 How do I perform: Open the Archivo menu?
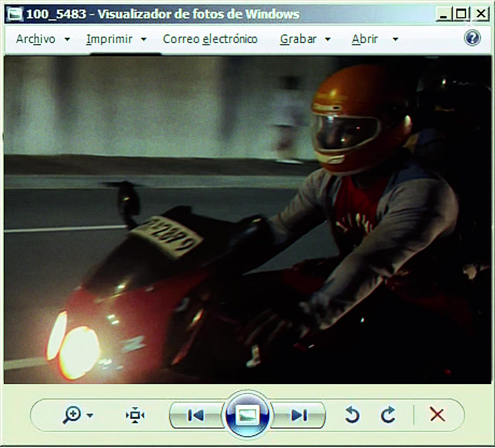[36, 39]
